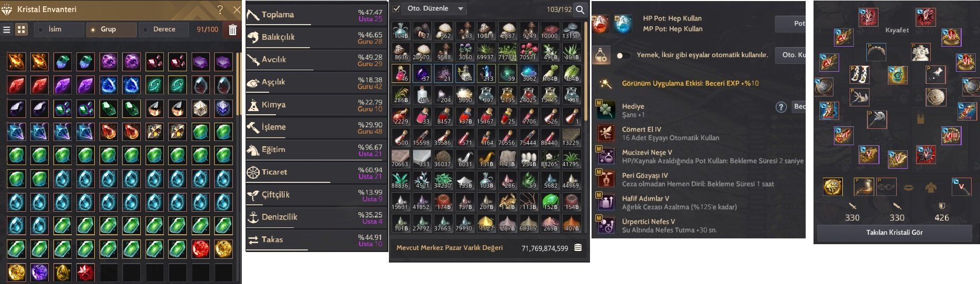The width and height of the screenshot is (980, 284).
Task: Expand the Oto. Düzenle dropdown arrow
Action: 460,9
